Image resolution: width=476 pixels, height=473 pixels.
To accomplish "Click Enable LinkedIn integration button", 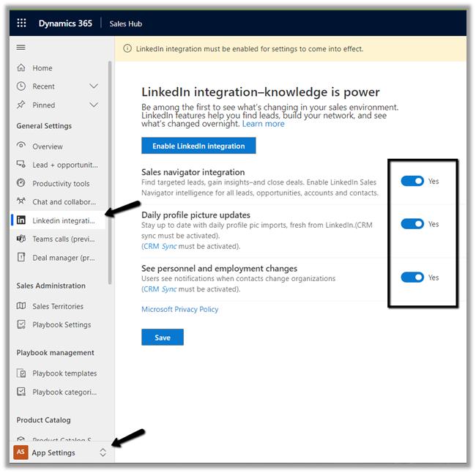I will pos(198,146).
